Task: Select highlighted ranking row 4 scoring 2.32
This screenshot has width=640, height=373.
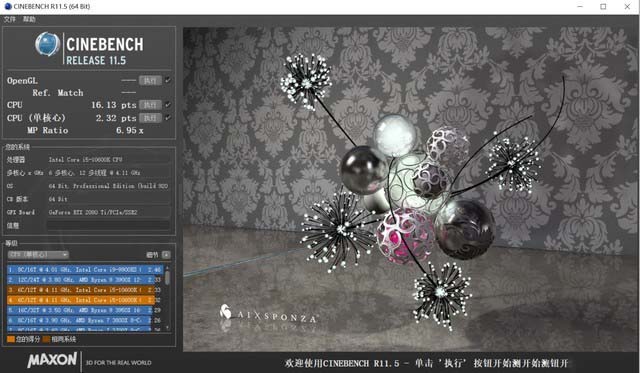Action: [x=85, y=300]
